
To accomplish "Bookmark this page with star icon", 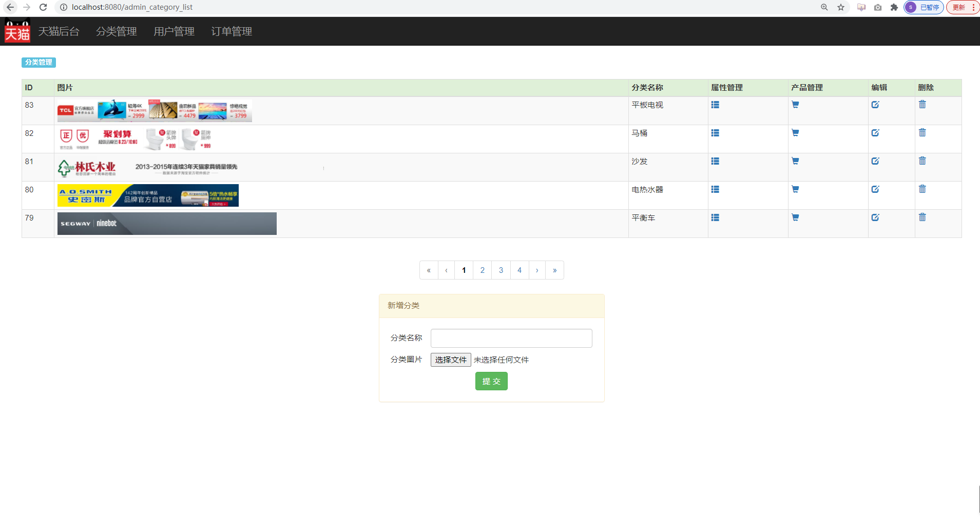I will 841,7.
